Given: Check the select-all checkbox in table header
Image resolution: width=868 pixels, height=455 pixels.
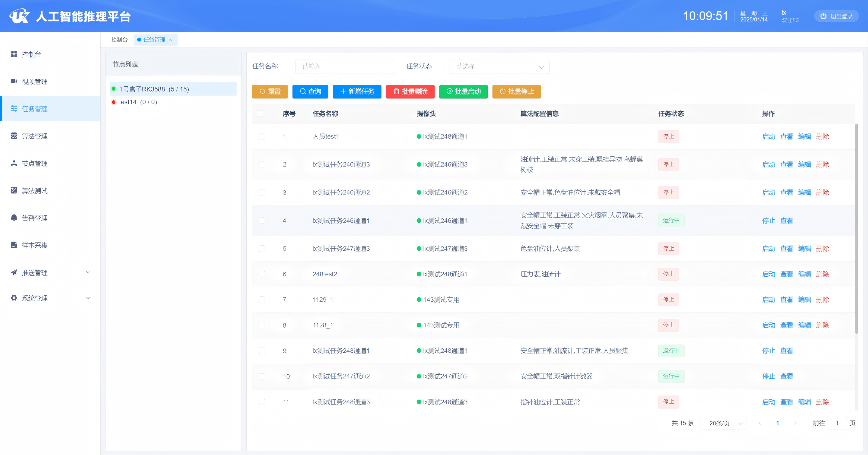Looking at the screenshot, I should tap(260, 113).
